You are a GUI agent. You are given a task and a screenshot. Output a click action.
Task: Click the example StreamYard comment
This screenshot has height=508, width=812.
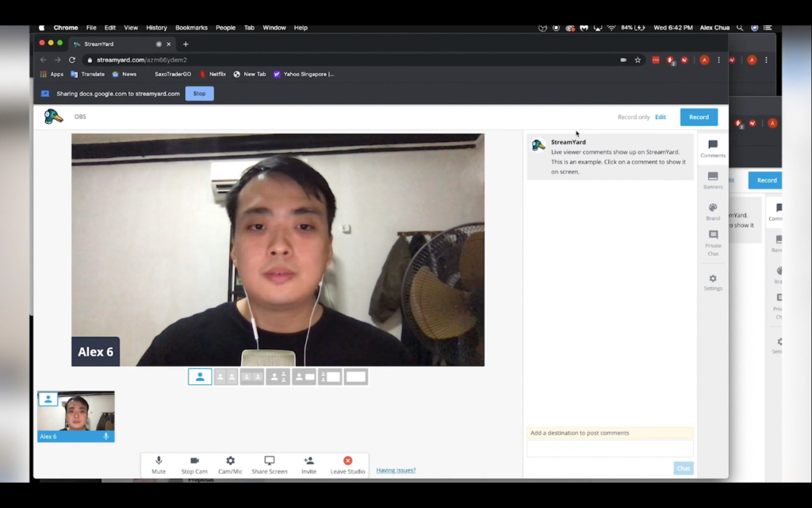610,156
